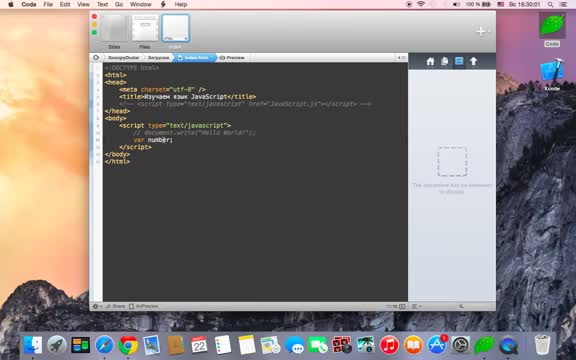Open the Preview path bar item
This screenshot has height=360, width=576.
click(x=232, y=58)
